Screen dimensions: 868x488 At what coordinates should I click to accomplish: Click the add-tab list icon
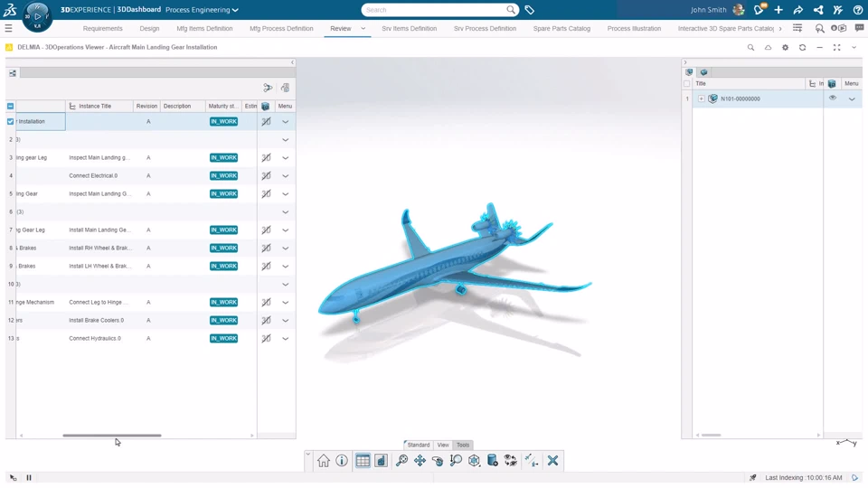pos(797,28)
